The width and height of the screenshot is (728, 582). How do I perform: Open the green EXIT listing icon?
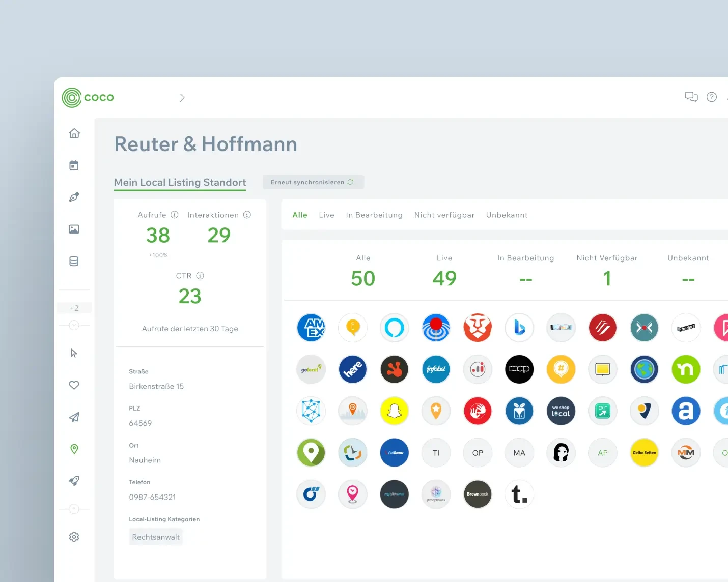603,411
